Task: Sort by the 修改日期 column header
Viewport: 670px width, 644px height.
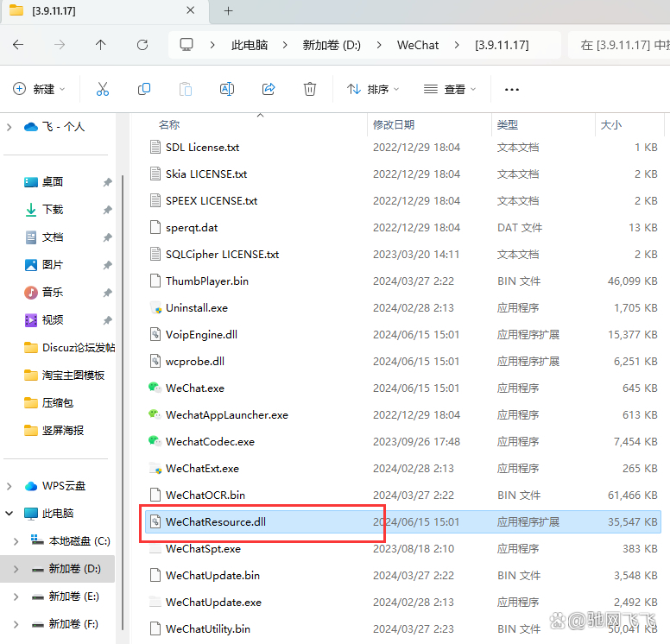Action: pyautogui.click(x=394, y=125)
